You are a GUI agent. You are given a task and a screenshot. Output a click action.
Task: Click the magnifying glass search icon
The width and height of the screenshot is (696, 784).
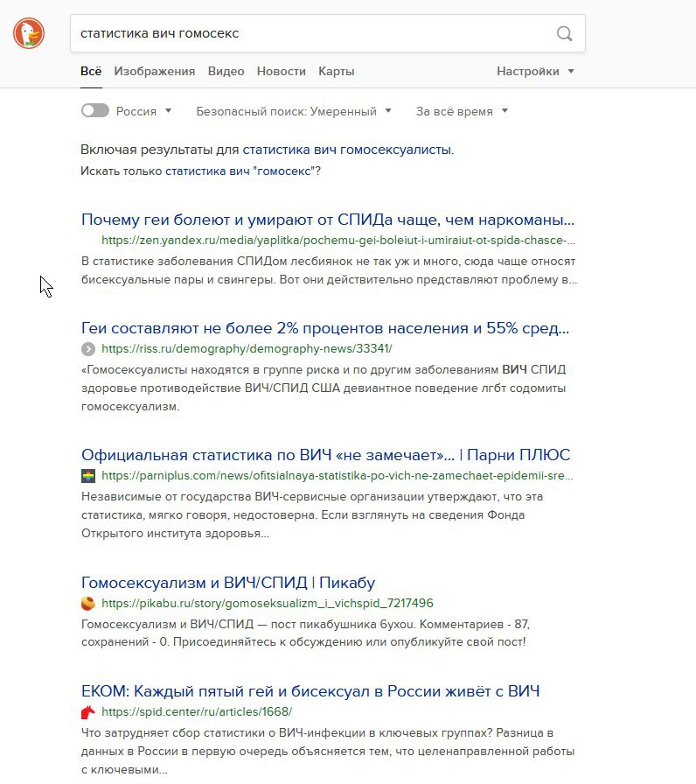564,33
